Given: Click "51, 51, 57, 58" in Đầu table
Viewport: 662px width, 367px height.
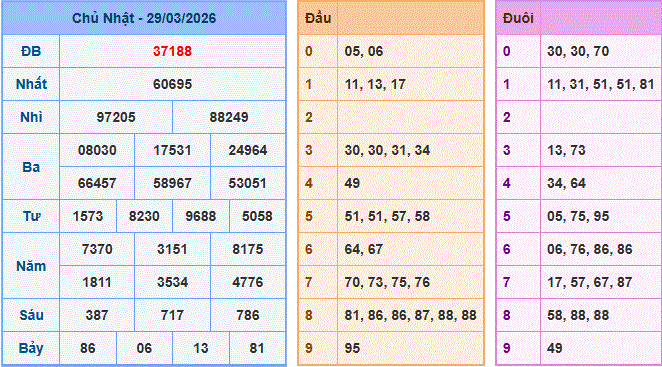Looking at the screenshot, I should pos(387,216).
